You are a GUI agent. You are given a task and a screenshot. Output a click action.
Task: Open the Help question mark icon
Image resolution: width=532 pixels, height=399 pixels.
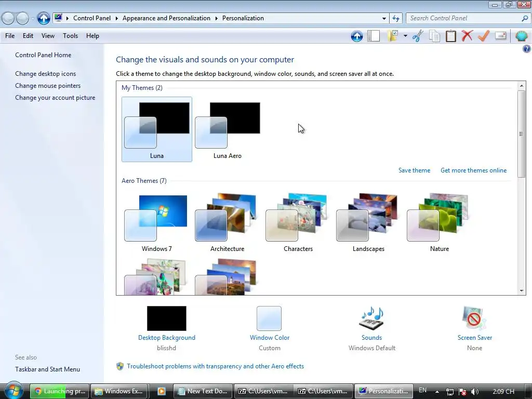point(526,49)
